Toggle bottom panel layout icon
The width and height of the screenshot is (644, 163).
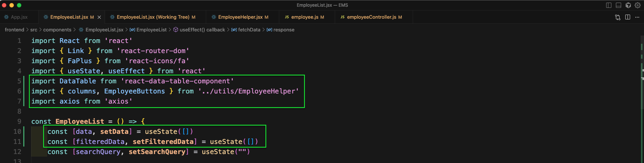coord(619,5)
